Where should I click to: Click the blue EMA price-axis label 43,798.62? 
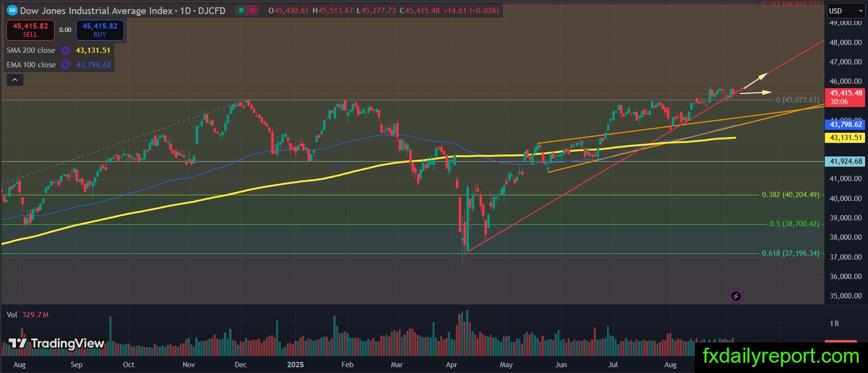[846, 124]
